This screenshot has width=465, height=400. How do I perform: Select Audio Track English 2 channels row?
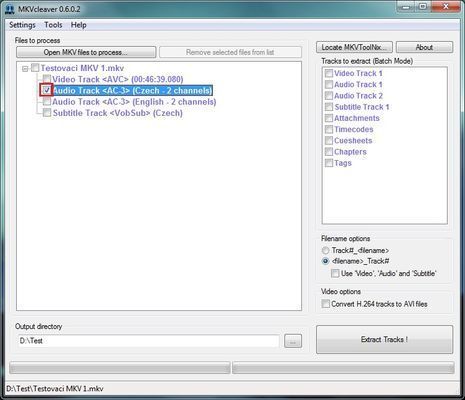134,102
